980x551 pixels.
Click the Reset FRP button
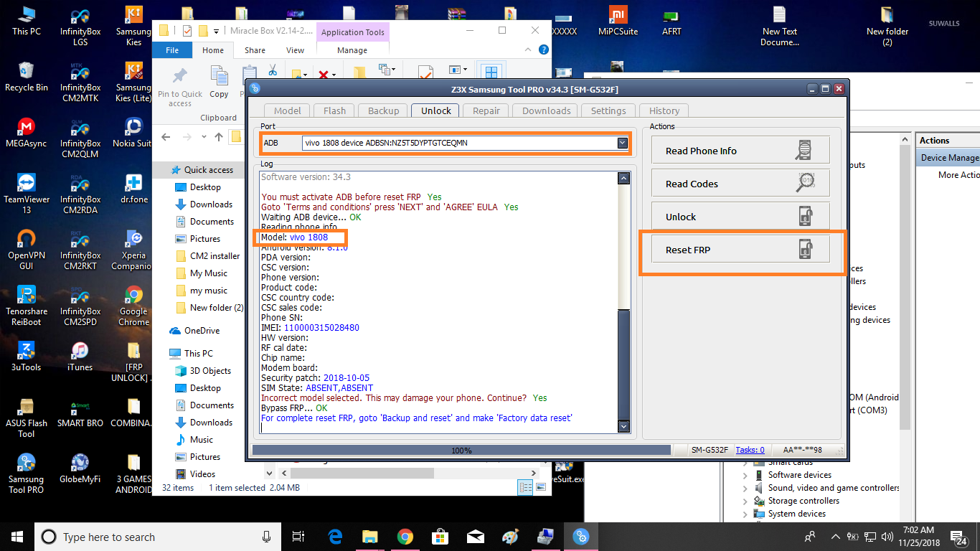coord(740,250)
